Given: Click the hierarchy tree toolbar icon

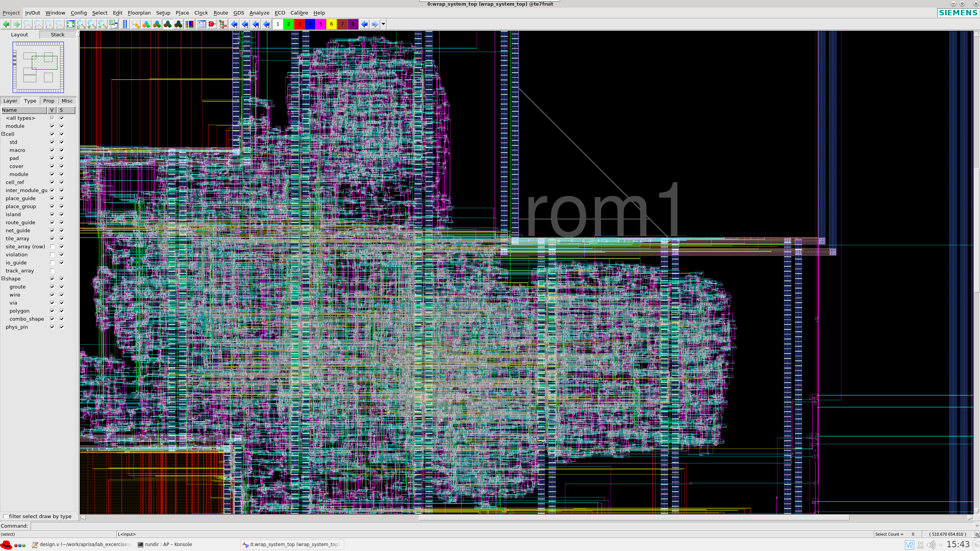Looking at the screenshot, I should click(x=223, y=24).
